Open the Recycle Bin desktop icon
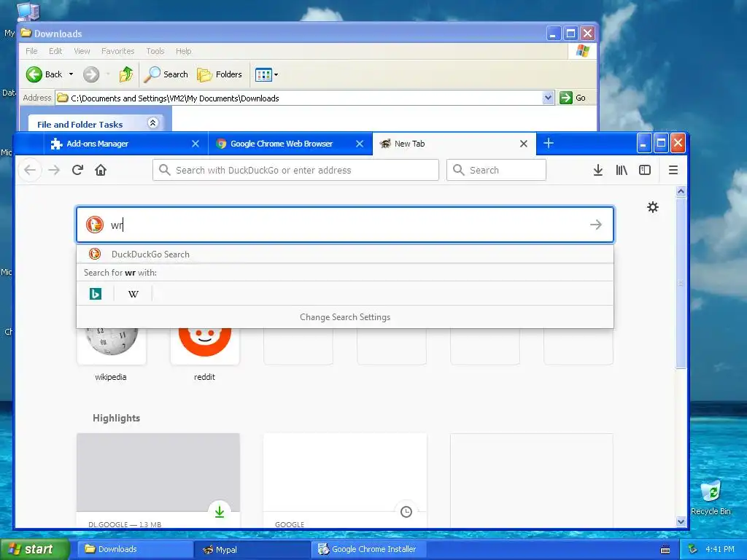The width and height of the screenshot is (747, 560). coord(711,497)
